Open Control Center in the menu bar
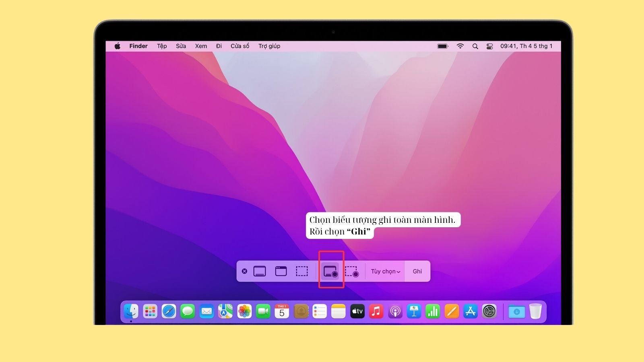Image resolution: width=644 pixels, height=362 pixels. point(489,46)
